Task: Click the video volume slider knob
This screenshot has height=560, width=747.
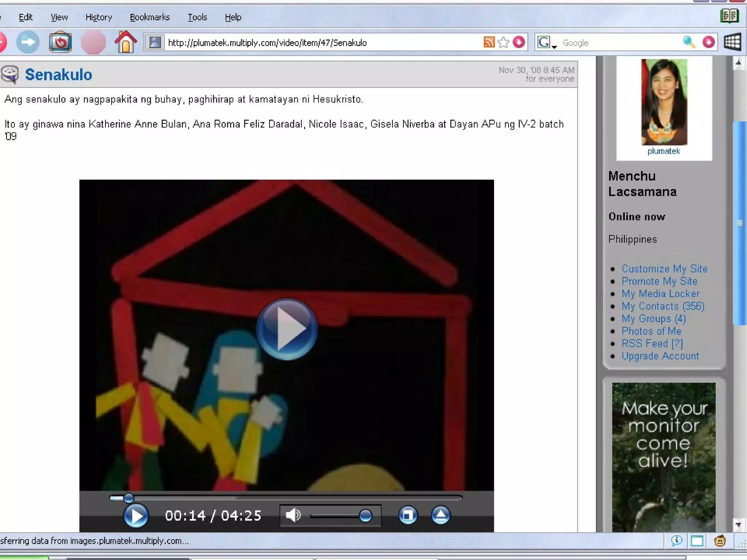Action: coord(365,515)
